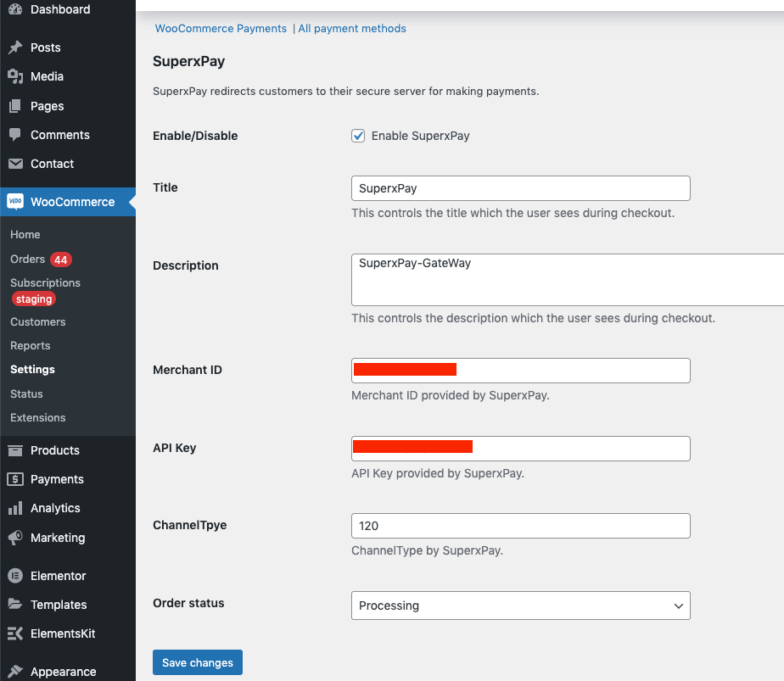Focus the ChannelTpye input field
Viewport: 784px width, 681px height.
(x=520, y=526)
